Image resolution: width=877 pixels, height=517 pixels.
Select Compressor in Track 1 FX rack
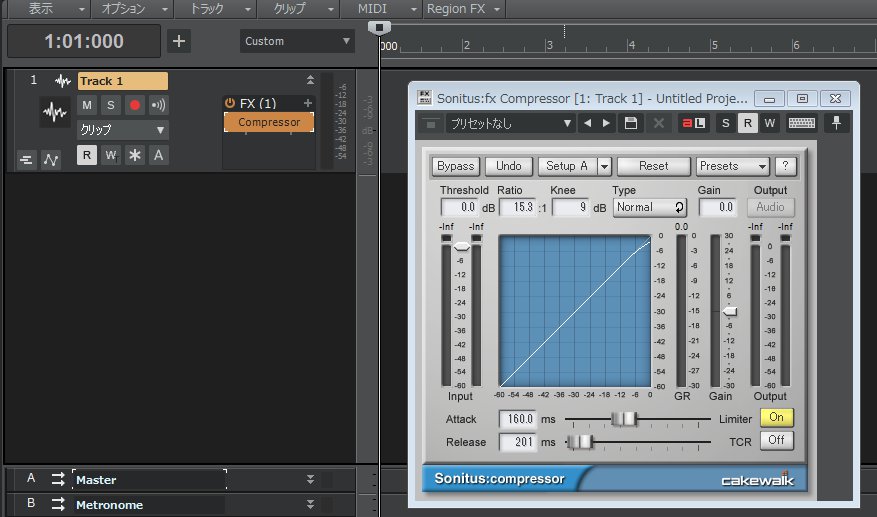click(269, 122)
